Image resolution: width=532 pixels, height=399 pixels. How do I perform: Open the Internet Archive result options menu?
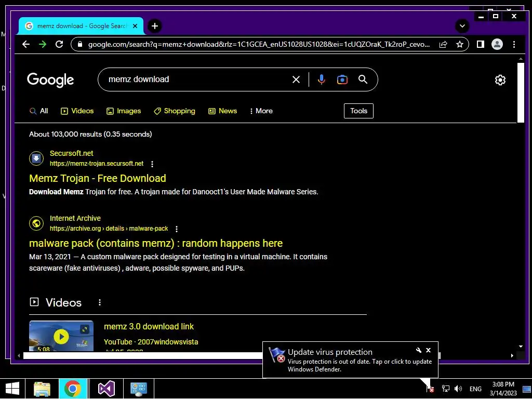(177, 229)
